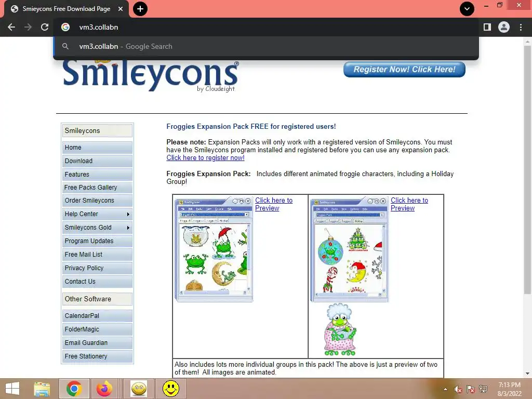Open the Program Updates sidebar item

(x=97, y=241)
